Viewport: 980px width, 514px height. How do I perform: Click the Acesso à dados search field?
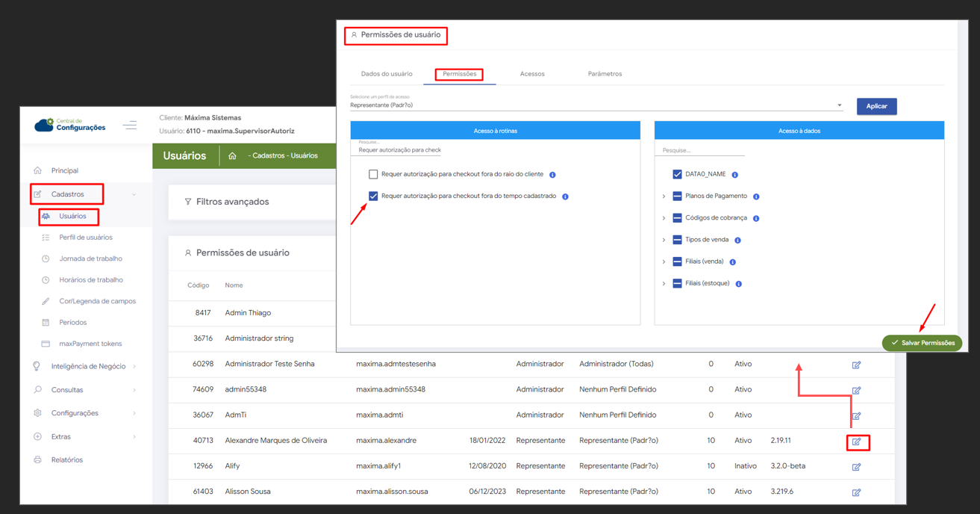(702, 150)
